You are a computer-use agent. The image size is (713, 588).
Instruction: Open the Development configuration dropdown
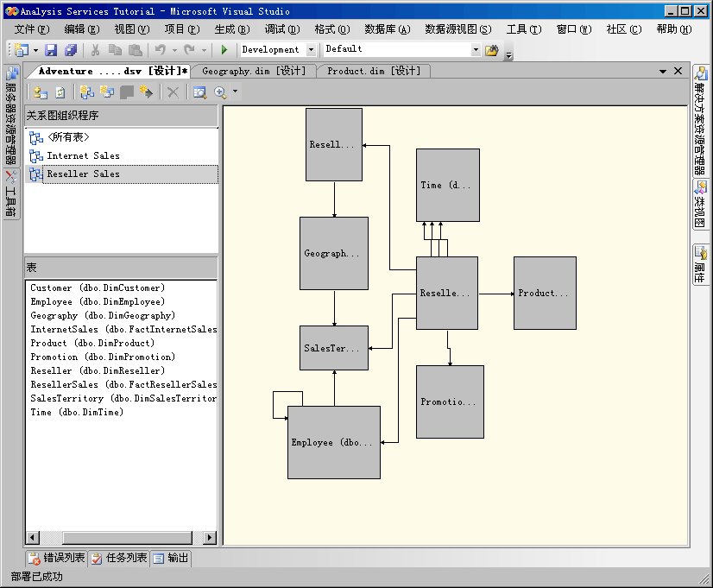[311, 50]
